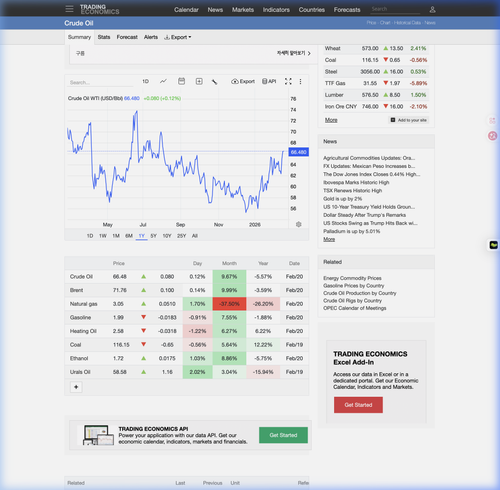Select the 1D time range below chart
The height and width of the screenshot is (490, 500).
[90, 236]
